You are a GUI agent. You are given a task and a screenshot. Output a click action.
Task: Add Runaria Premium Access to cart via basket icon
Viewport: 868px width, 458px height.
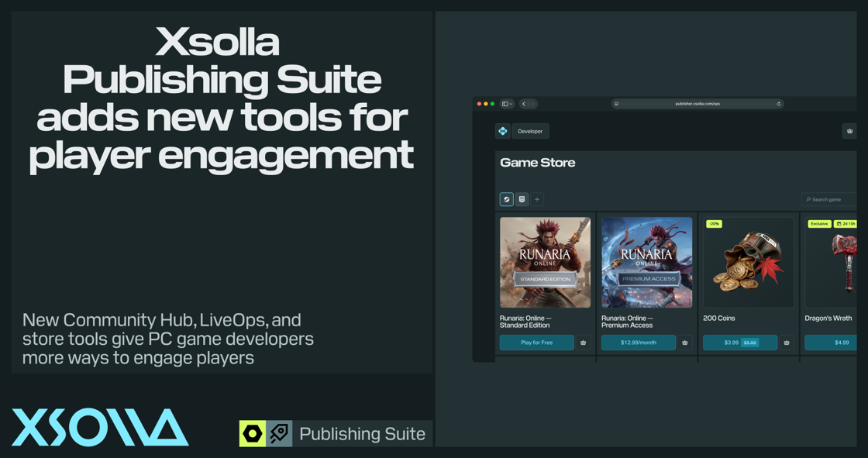tap(685, 343)
